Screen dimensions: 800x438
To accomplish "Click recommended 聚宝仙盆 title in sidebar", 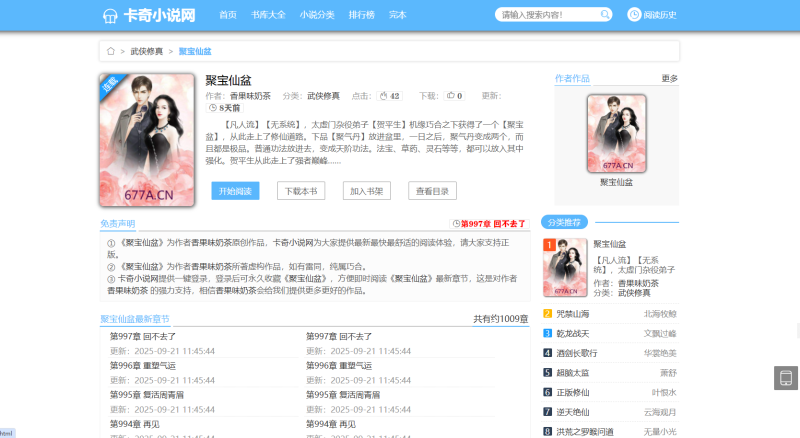I will pyautogui.click(x=610, y=244).
